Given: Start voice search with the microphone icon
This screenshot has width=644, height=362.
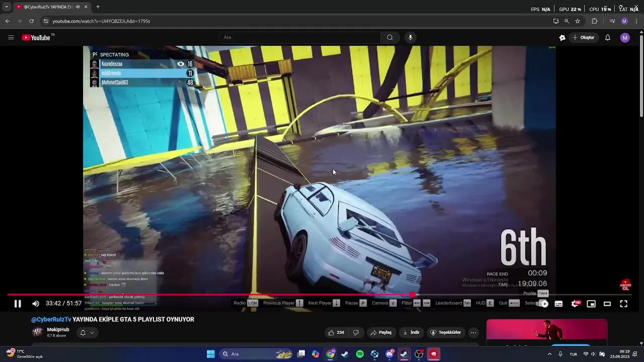Looking at the screenshot, I should 411,38.
